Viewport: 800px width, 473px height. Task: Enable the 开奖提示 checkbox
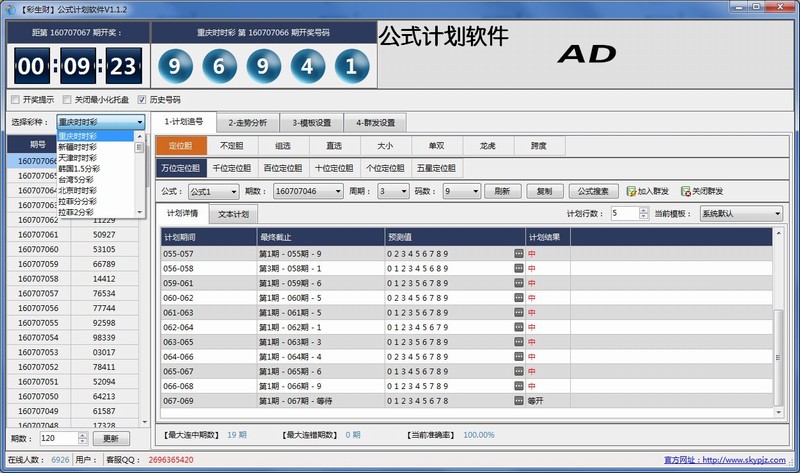point(14,100)
